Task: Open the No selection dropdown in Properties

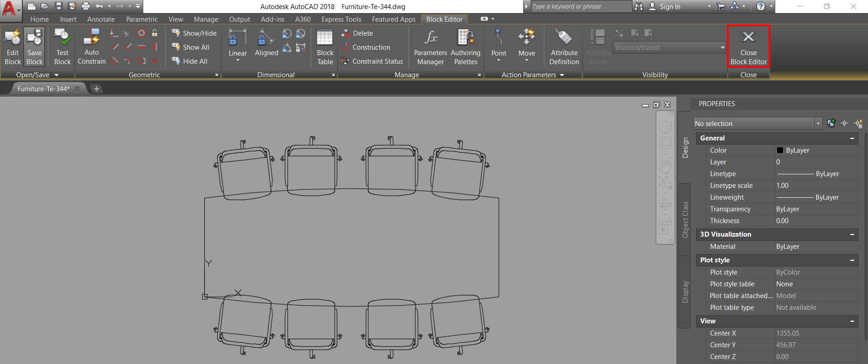Action: (x=818, y=123)
